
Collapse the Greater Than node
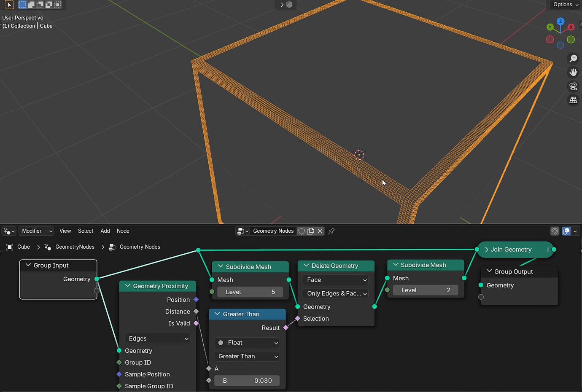pyautogui.click(x=217, y=314)
